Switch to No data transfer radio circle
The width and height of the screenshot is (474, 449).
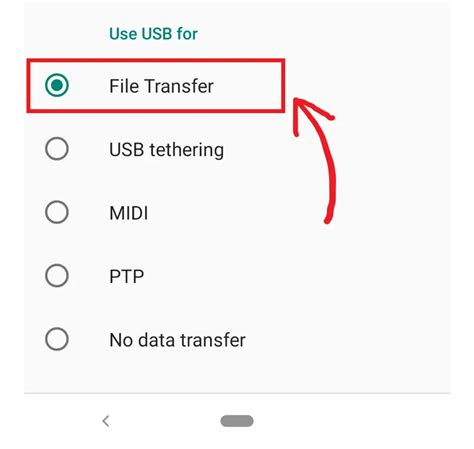[57, 339]
